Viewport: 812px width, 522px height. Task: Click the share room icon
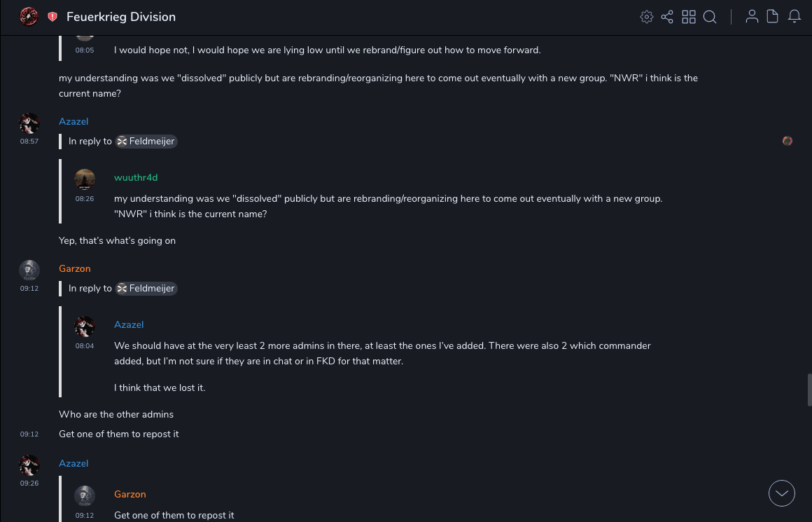point(667,17)
